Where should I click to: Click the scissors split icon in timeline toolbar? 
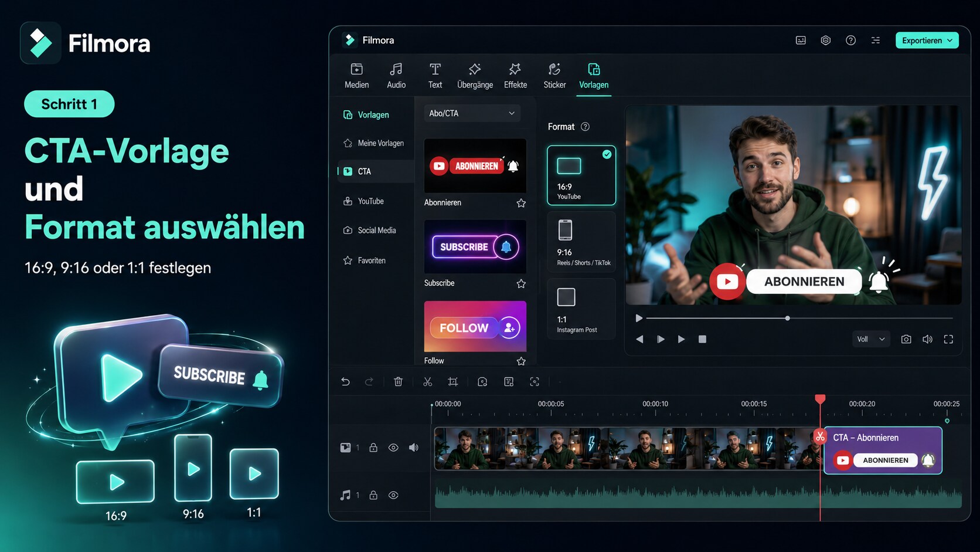(x=427, y=382)
